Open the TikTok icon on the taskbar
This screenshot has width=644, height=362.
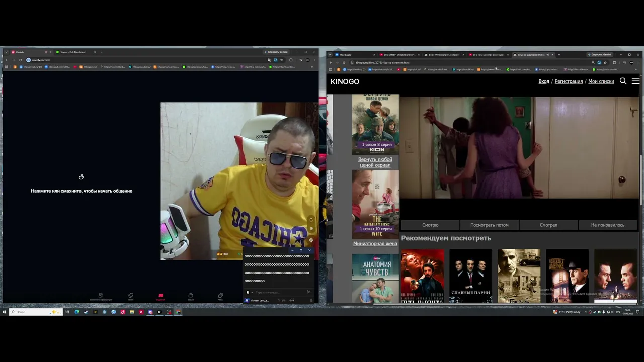122,312
